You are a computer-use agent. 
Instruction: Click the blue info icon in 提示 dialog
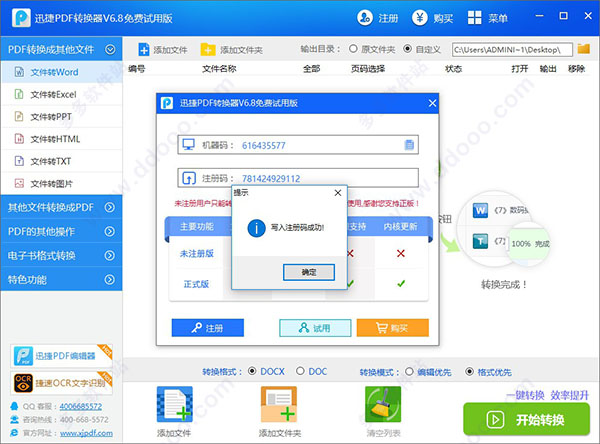coord(256,228)
